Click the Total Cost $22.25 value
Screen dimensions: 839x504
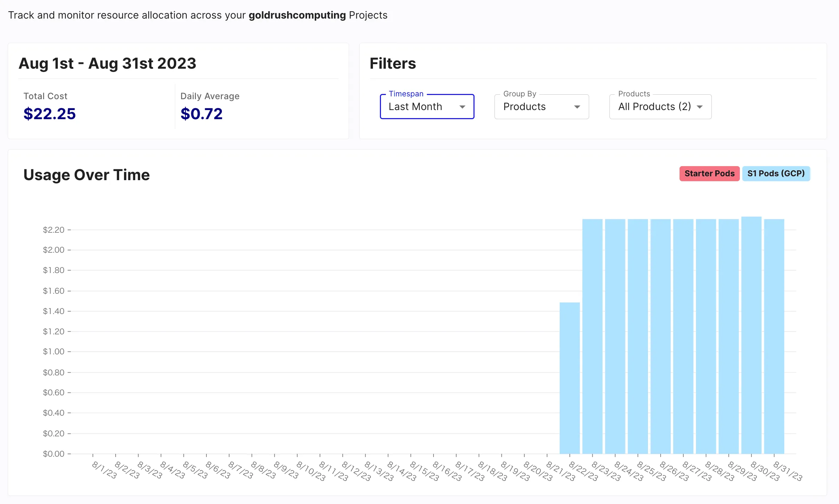(x=49, y=114)
